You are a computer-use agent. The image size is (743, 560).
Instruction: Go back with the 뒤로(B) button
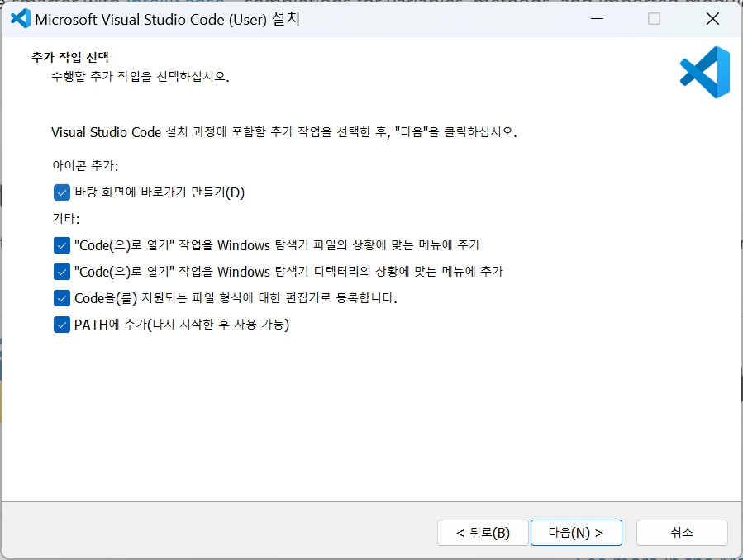point(483,533)
